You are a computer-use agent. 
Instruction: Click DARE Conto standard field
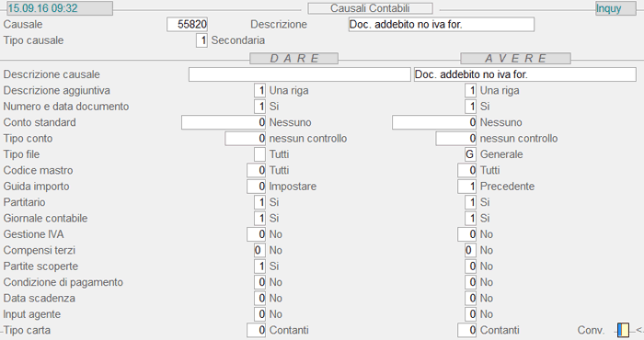[x=224, y=122]
